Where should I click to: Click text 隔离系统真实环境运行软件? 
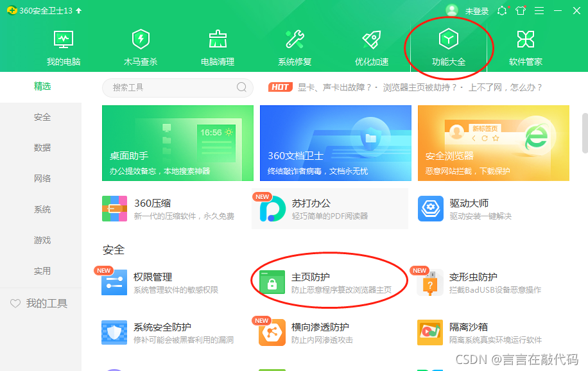point(496,340)
